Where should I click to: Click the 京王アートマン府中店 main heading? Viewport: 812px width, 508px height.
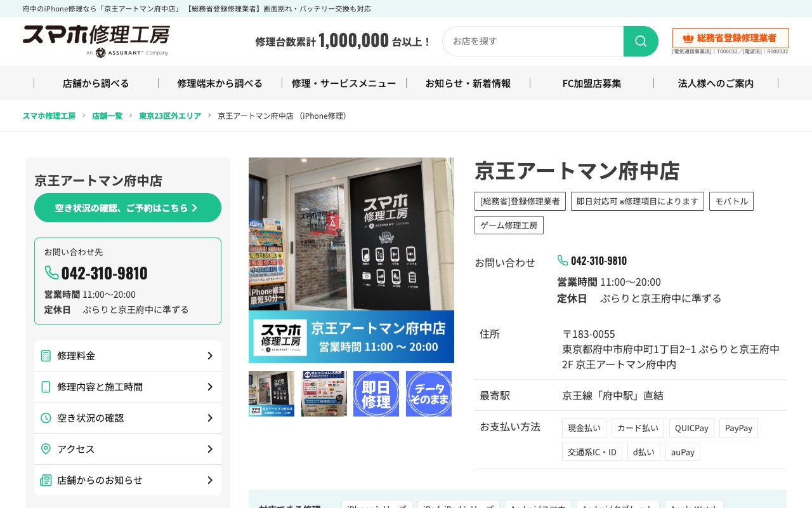pos(577,171)
